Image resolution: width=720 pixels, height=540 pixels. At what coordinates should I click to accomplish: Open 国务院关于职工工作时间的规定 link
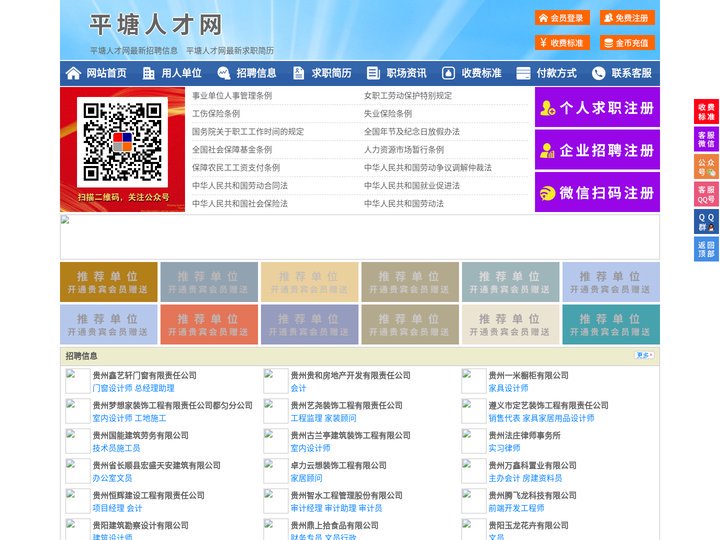click(248, 131)
